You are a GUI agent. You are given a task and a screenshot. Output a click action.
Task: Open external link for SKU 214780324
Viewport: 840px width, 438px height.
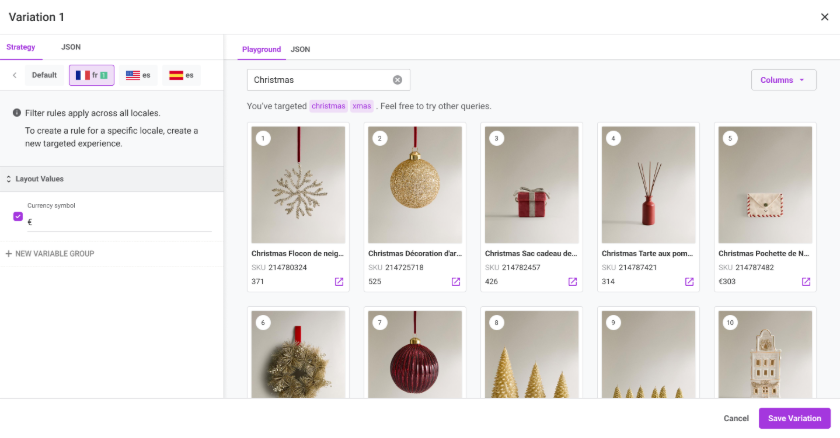[x=339, y=282]
